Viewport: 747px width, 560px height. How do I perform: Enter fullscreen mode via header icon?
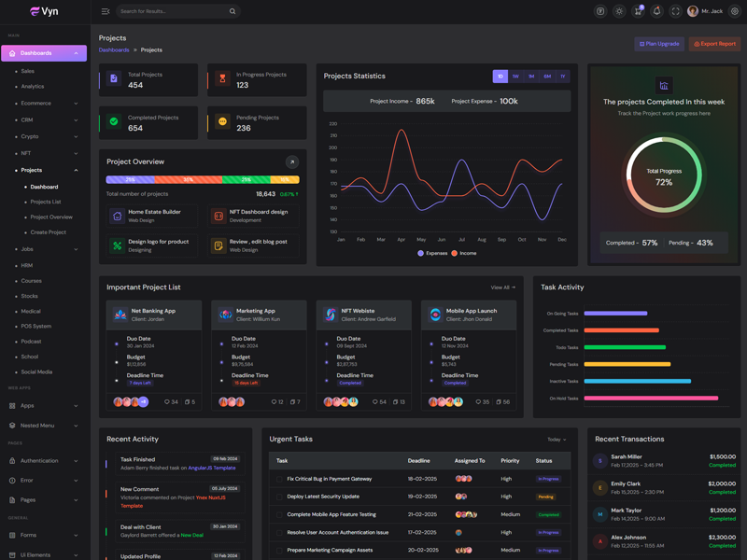(x=675, y=11)
